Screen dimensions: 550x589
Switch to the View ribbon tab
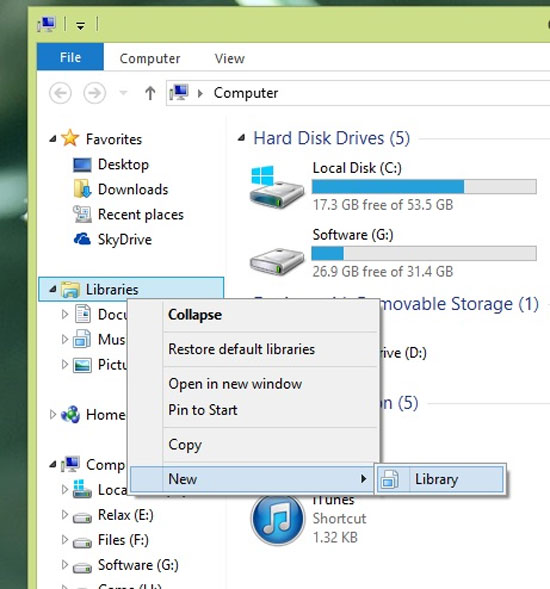230,59
